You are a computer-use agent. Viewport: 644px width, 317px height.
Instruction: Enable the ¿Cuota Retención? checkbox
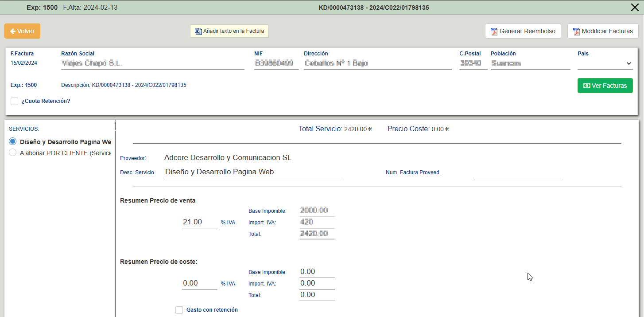coord(15,101)
